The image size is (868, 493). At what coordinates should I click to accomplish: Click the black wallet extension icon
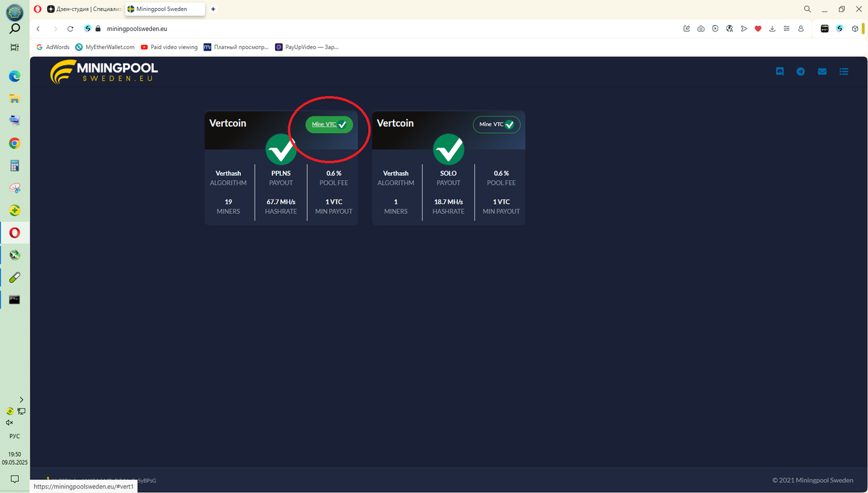coord(825,29)
